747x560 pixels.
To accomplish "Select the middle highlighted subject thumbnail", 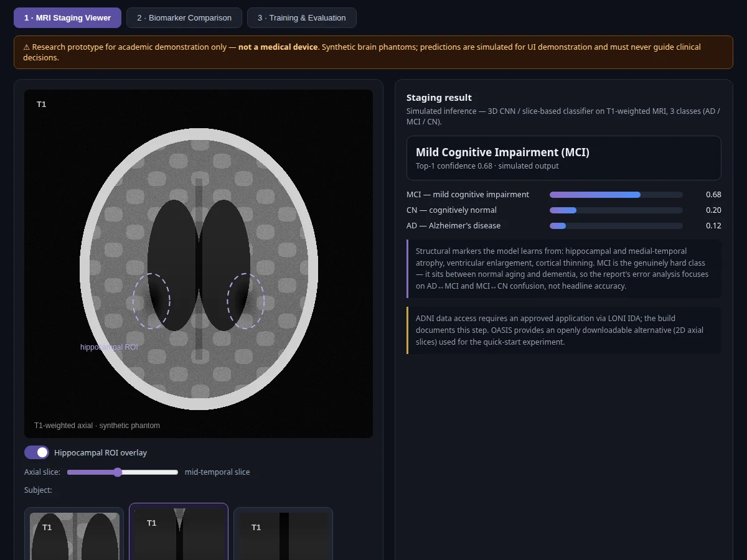I will [179, 531].
